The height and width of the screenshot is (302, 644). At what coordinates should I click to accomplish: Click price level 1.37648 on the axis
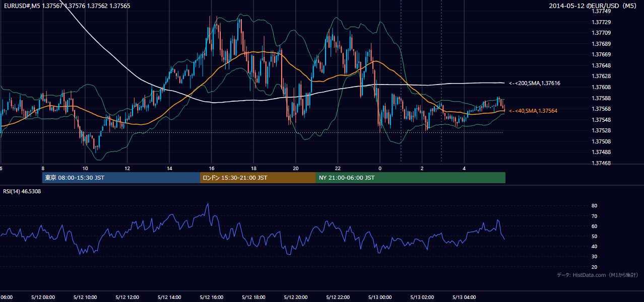point(602,65)
